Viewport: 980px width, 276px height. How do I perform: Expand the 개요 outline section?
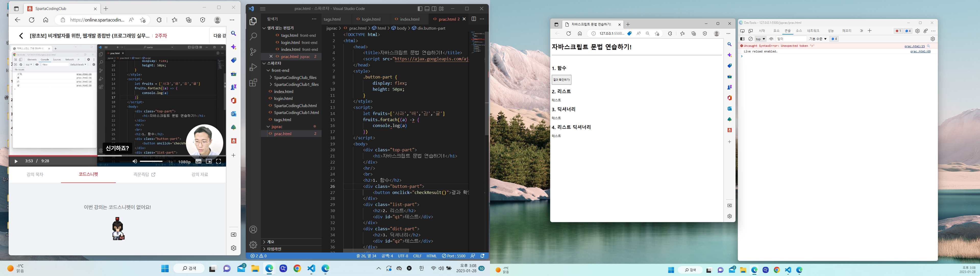(291, 242)
